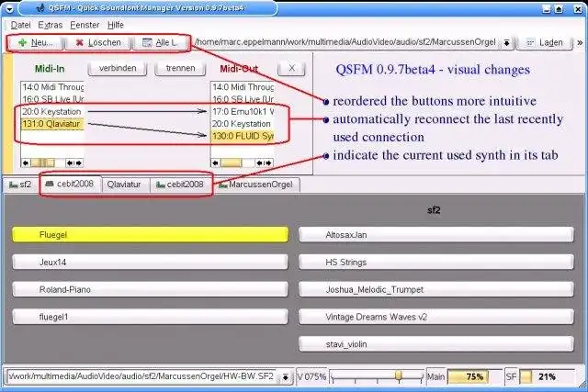The height and width of the screenshot is (392, 588).
Task: Open the soundfont directory path dropdown arrow
Action: (506, 43)
